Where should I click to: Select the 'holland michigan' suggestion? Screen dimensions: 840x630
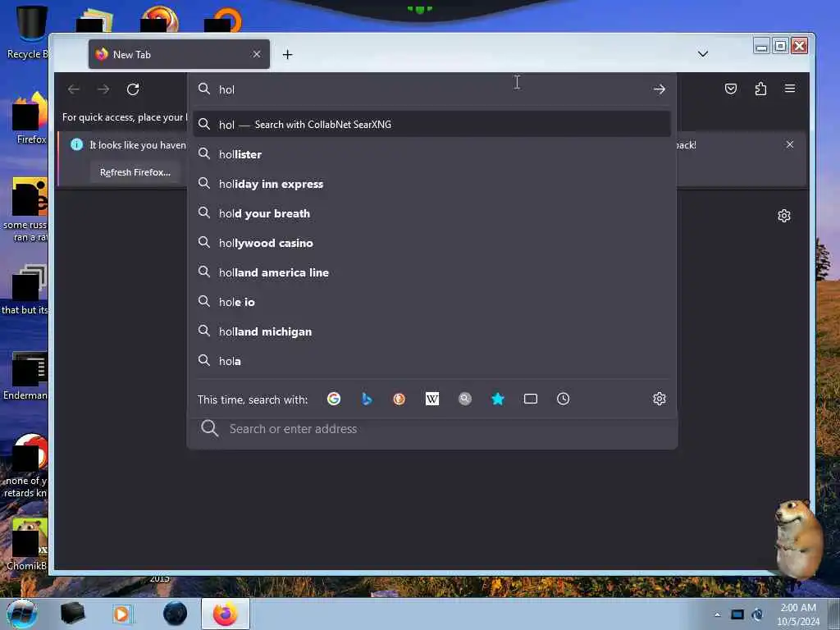pyautogui.click(x=431, y=331)
